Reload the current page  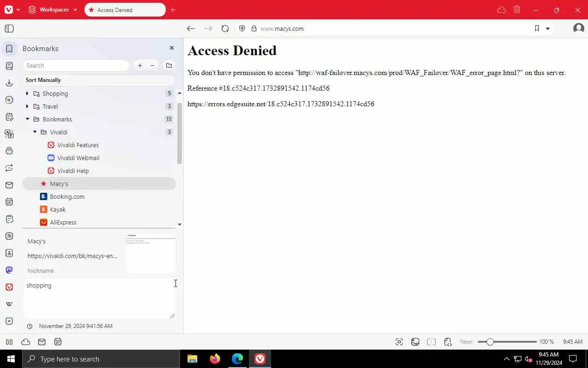(x=225, y=29)
